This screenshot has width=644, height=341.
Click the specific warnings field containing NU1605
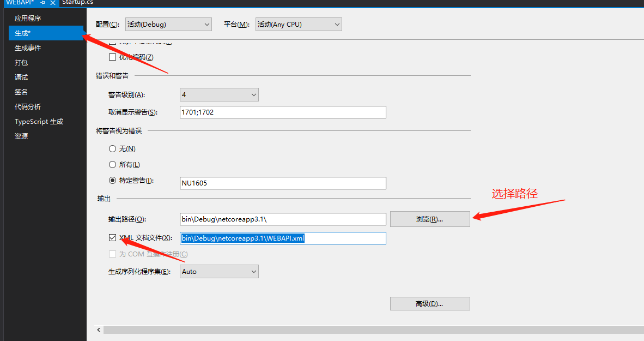click(283, 183)
